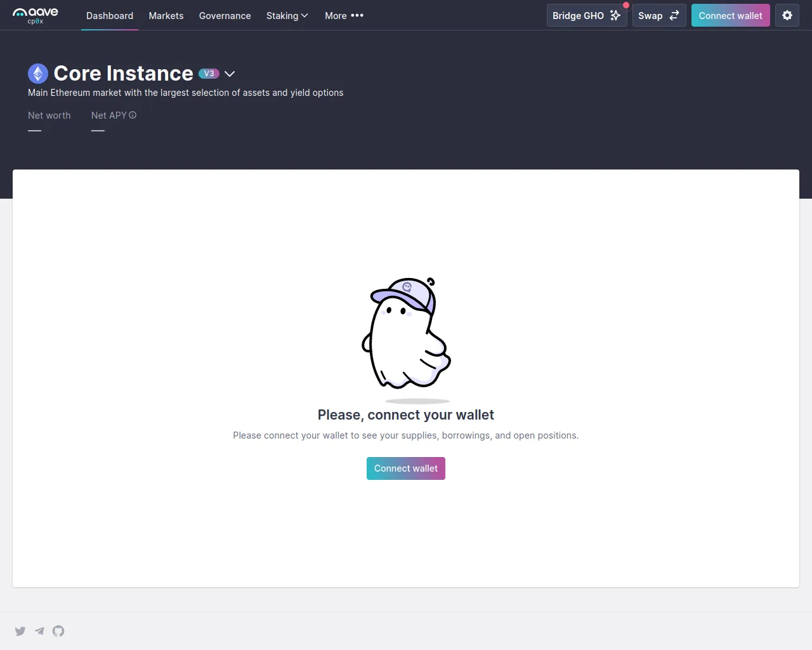Click the Net APY label
Screen dimensions: 812x650
click(x=109, y=116)
